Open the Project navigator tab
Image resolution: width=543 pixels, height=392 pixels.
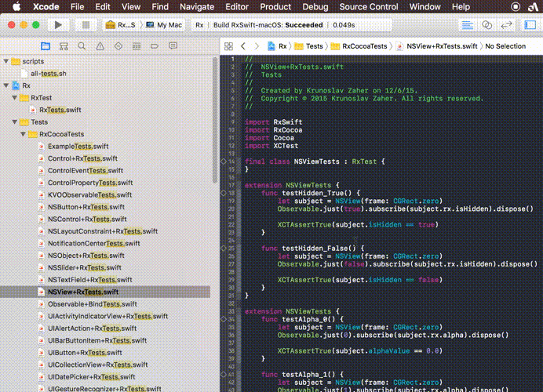[46, 46]
